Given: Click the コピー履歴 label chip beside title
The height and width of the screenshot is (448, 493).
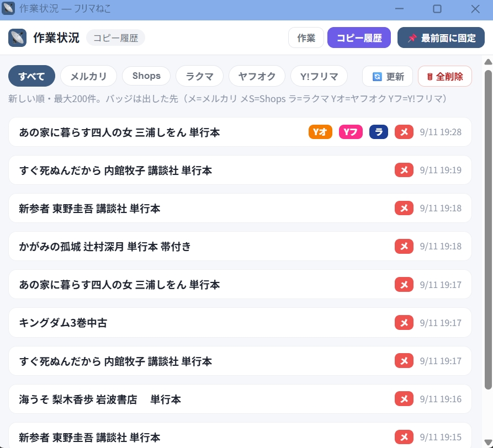Looking at the screenshot, I should (115, 38).
